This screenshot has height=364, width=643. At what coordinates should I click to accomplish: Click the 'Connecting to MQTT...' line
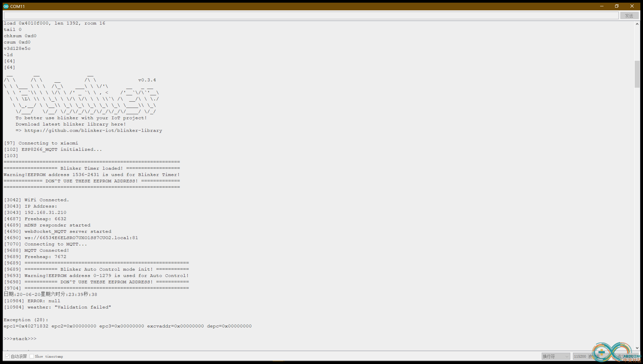tap(46, 244)
